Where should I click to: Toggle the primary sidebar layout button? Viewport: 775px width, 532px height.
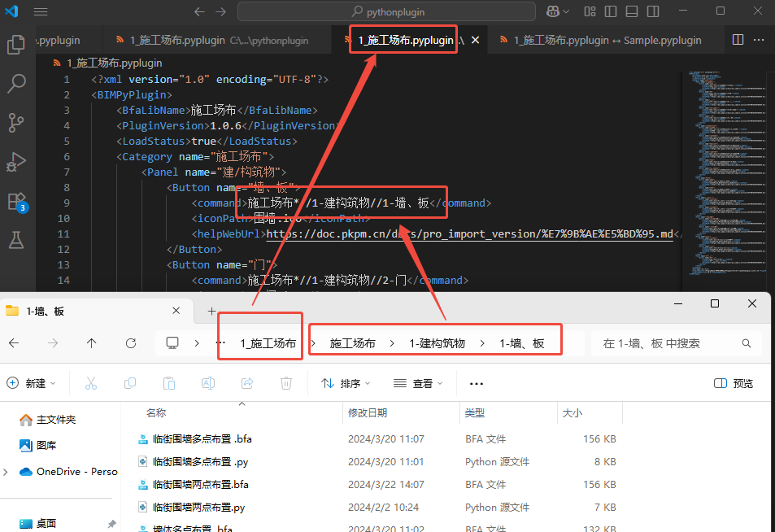point(611,11)
